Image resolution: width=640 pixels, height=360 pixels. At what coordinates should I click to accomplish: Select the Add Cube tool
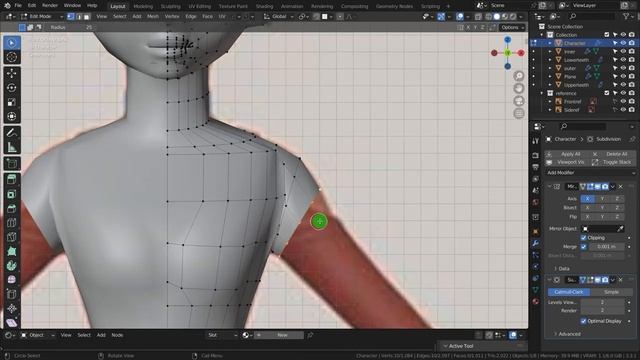coord(11,164)
